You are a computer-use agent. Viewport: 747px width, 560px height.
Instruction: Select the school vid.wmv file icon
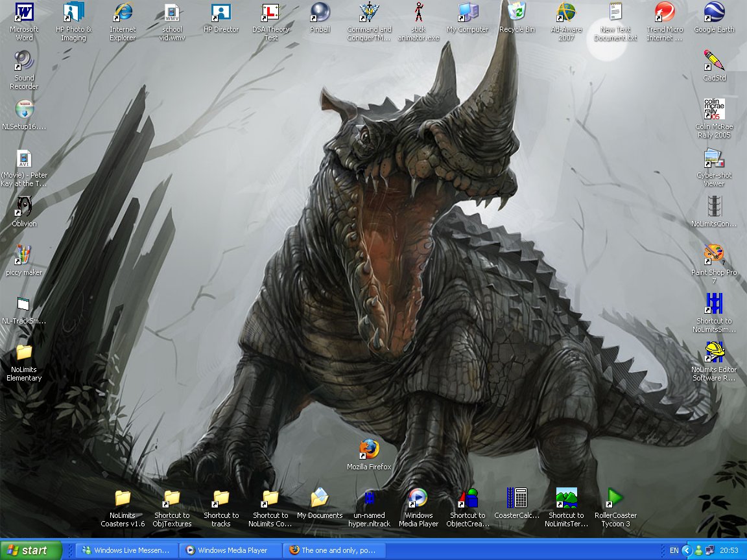point(172,13)
